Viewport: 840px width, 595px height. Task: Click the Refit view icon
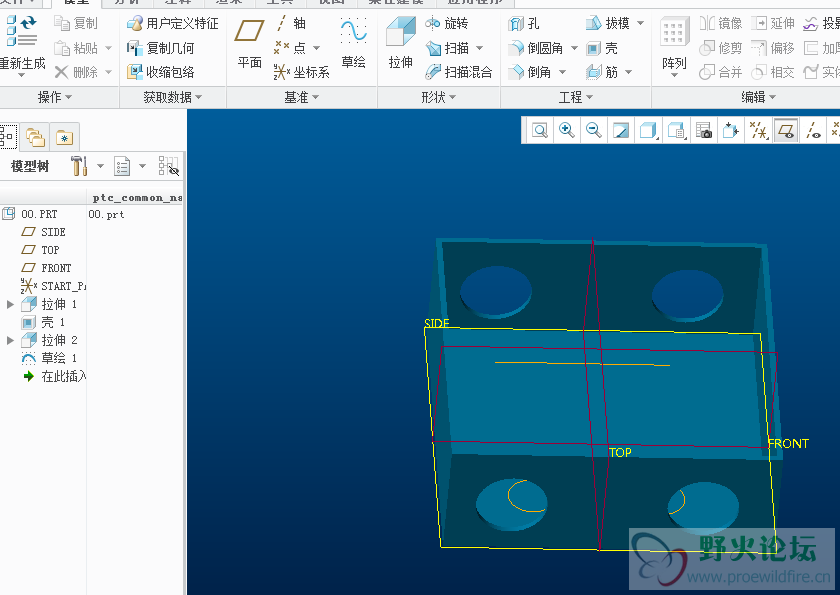point(540,130)
